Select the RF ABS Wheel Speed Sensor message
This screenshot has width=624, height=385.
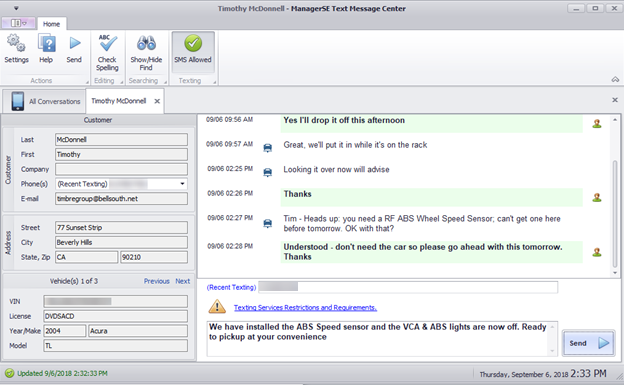422,223
